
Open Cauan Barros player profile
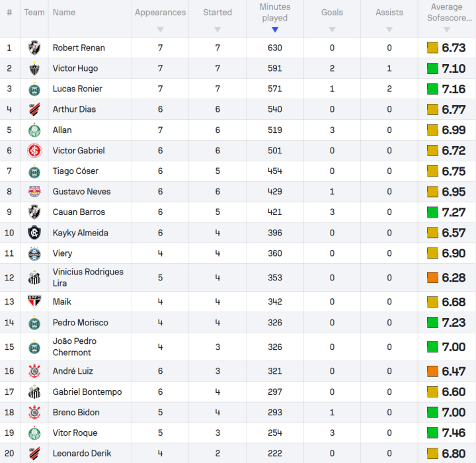point(79,212)
